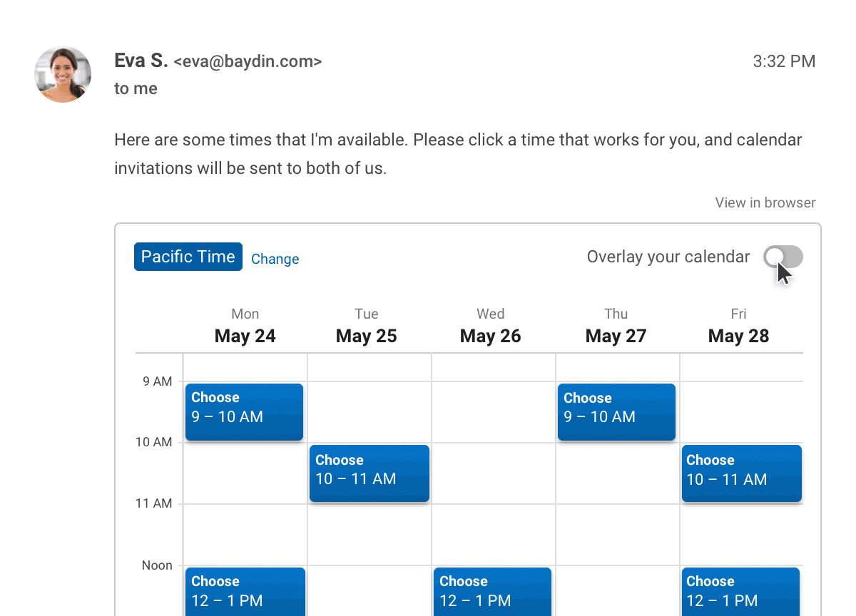Click sender address eva@baydin.com
This screenshot has height=616, width=856.
pyautogui.click(x=248, y=62)
